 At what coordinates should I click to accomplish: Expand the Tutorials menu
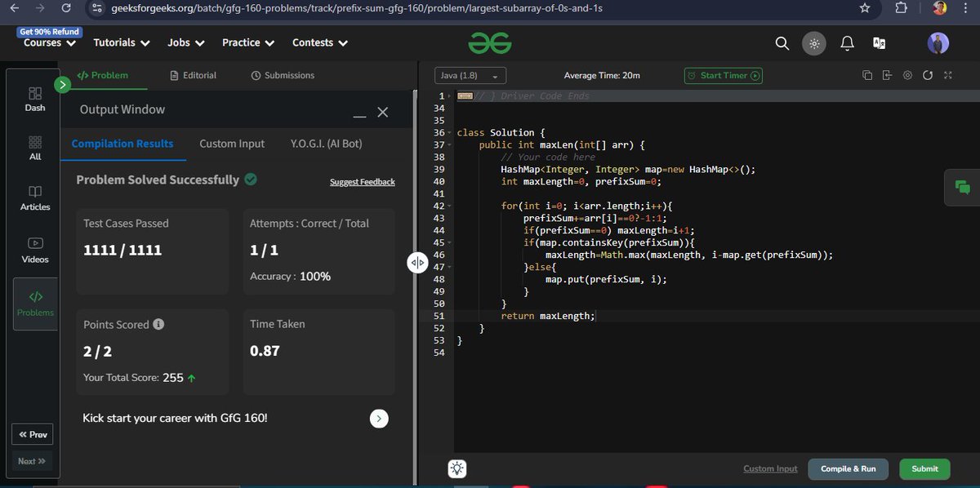click(x=122, y=42)
